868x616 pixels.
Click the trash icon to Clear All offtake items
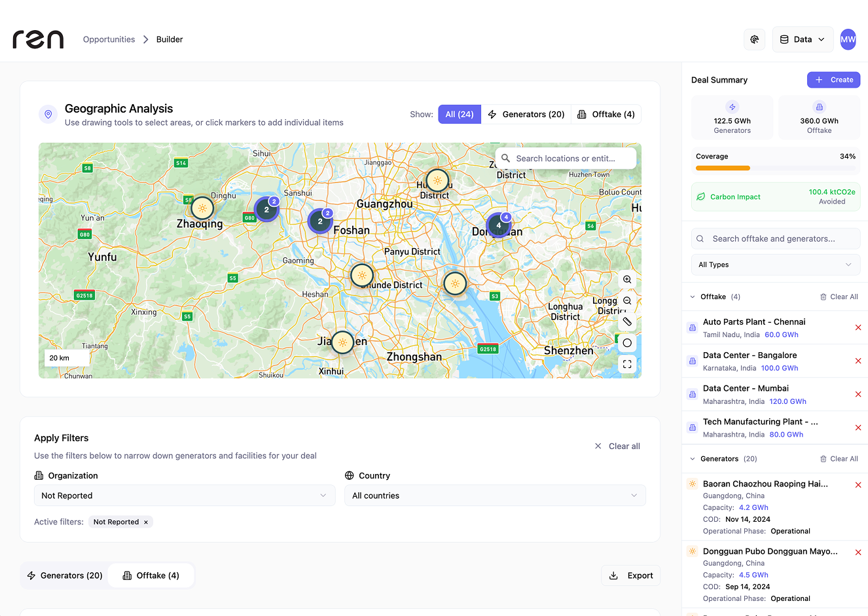tap(823, 297)
